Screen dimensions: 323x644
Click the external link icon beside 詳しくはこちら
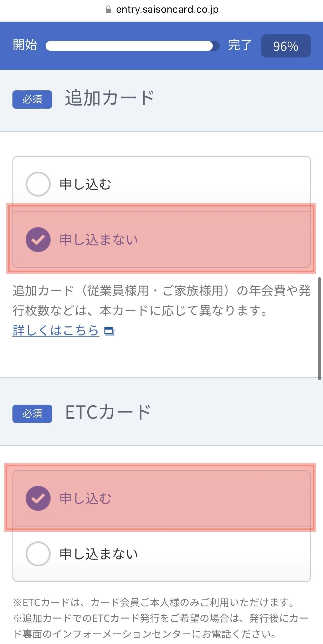pos(109,331)
